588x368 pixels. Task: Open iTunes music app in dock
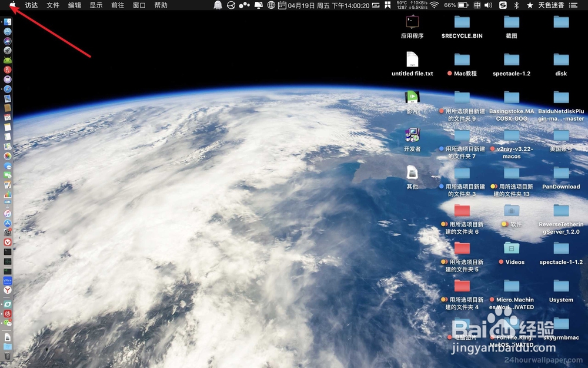point(8,213)
